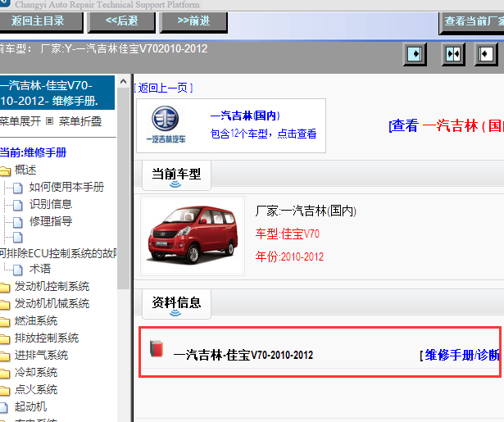Open the 如何使用本手册 page
Screen dimensions: 504x422
click(x=66, y=187)
